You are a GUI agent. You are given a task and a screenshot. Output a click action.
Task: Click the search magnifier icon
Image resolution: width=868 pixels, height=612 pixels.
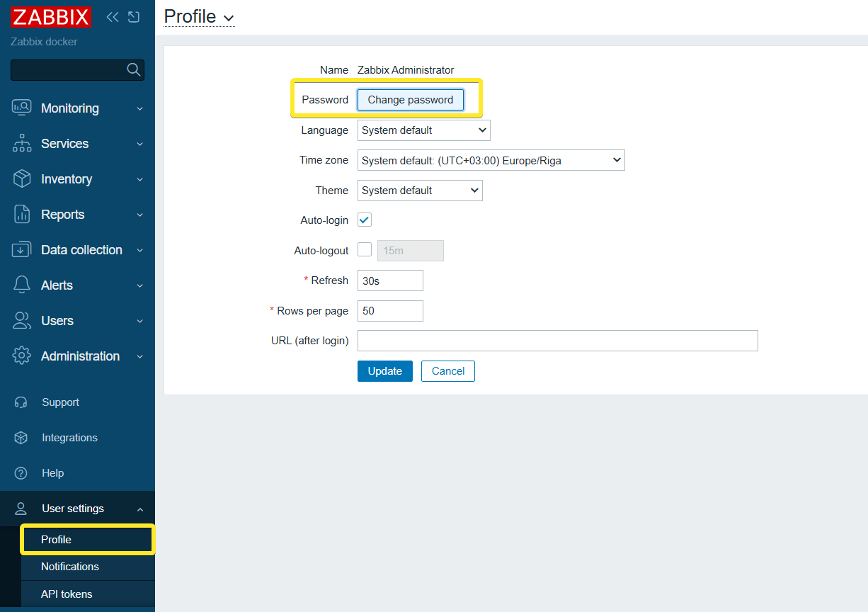(x=133, y=69)
